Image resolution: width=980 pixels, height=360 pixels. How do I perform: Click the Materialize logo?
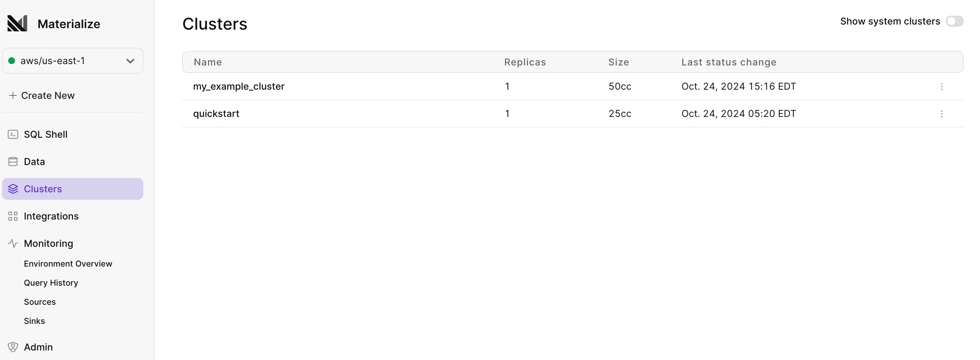(17, 23)
